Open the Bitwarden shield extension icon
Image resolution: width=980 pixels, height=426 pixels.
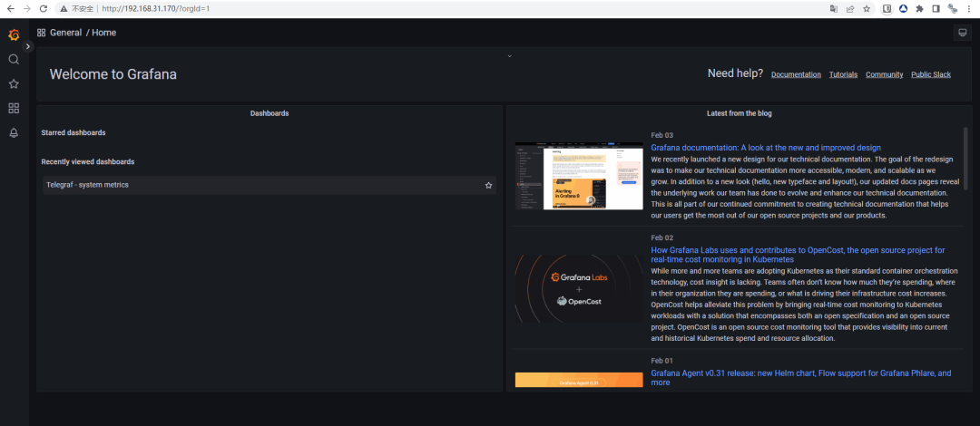pyautogui.click(x=887, y=9)
